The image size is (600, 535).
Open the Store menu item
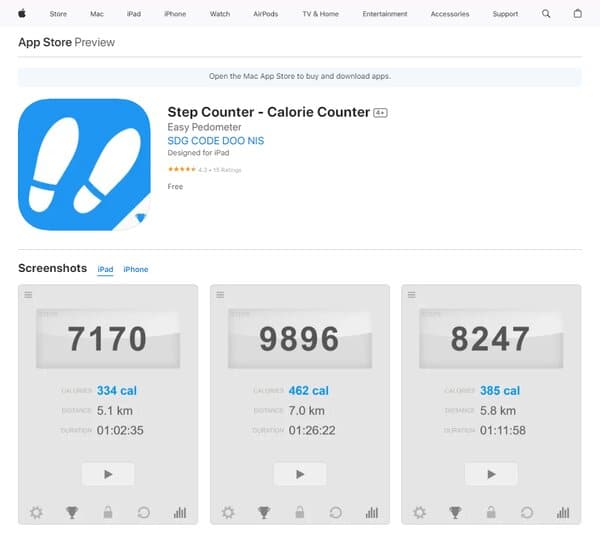tap(58, 14)
